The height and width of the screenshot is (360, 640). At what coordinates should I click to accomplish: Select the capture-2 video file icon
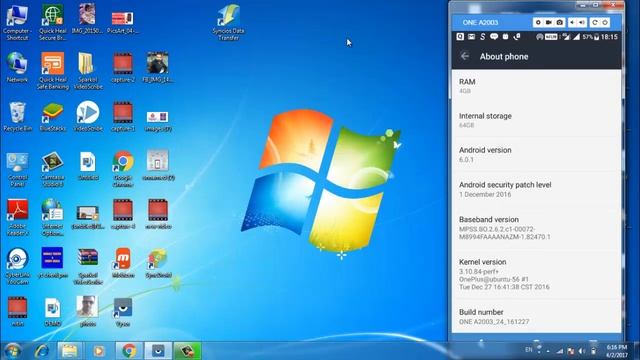[x=123, y=67]
